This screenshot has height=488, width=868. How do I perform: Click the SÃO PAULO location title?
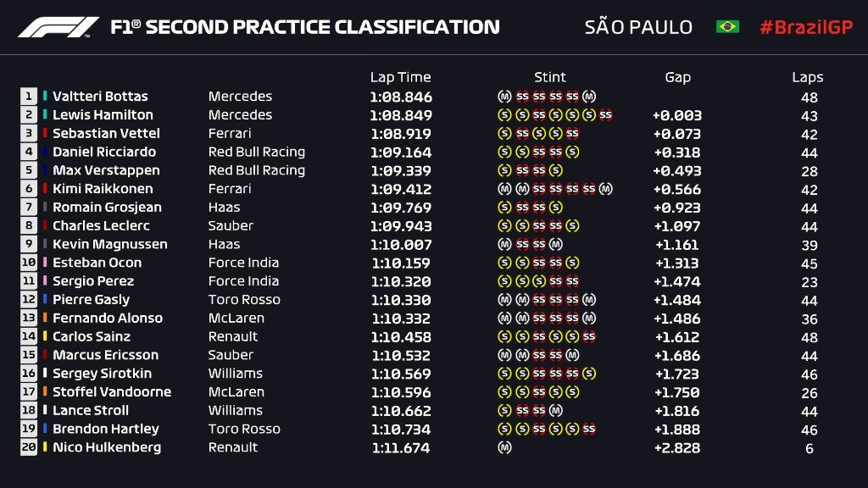[x=638, y=27]
